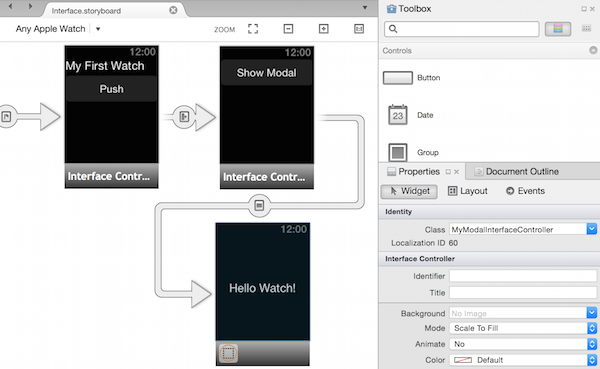Click the modal controller's orange icon
Viewport: 600px width, 369px height.
coord(228,353)
